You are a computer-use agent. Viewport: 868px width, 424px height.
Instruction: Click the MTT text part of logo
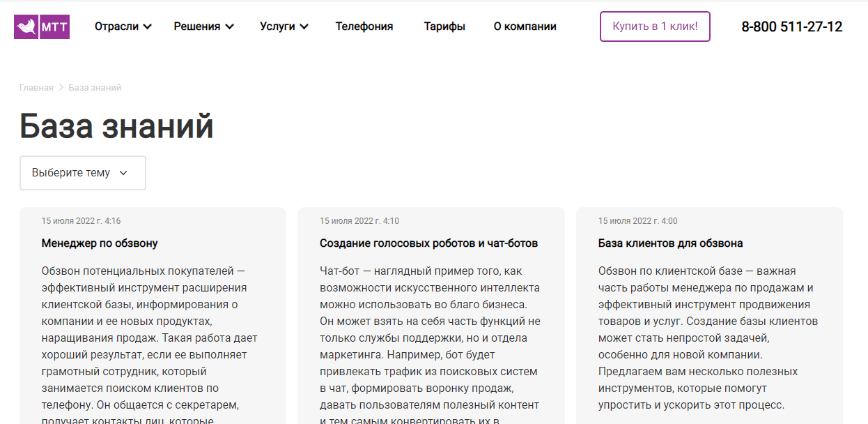pos(55,27)
